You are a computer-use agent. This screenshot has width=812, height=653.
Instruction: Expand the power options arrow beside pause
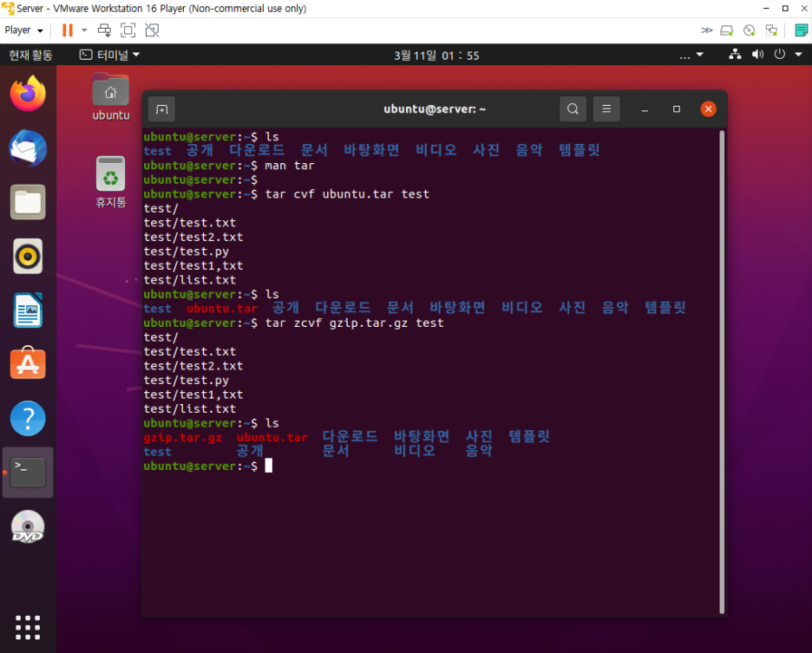click(84, 30)
